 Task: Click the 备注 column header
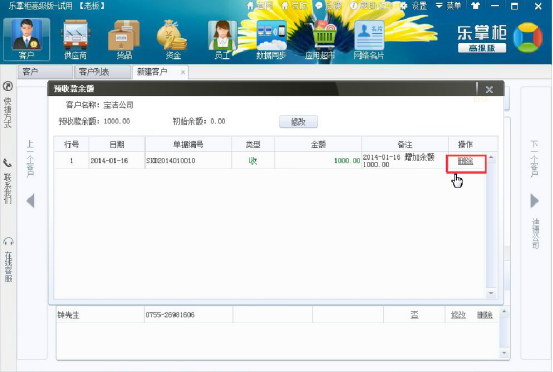[405, 145]
